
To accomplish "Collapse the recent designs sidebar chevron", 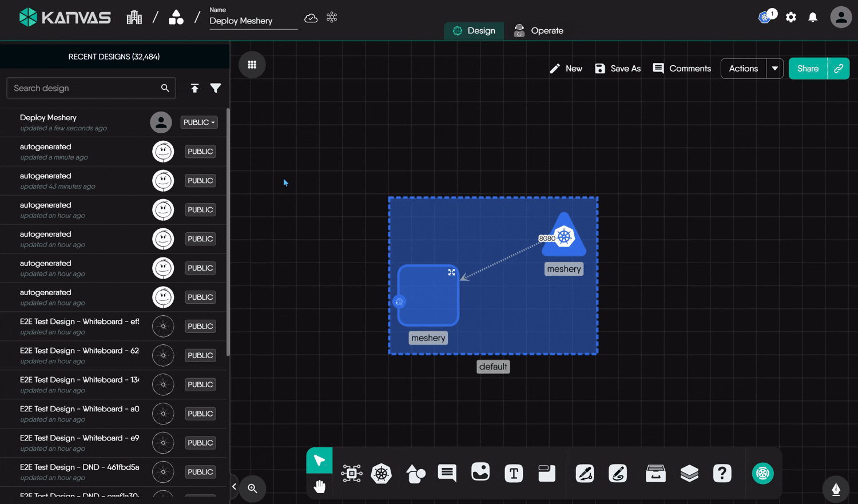I will (233, 486).
